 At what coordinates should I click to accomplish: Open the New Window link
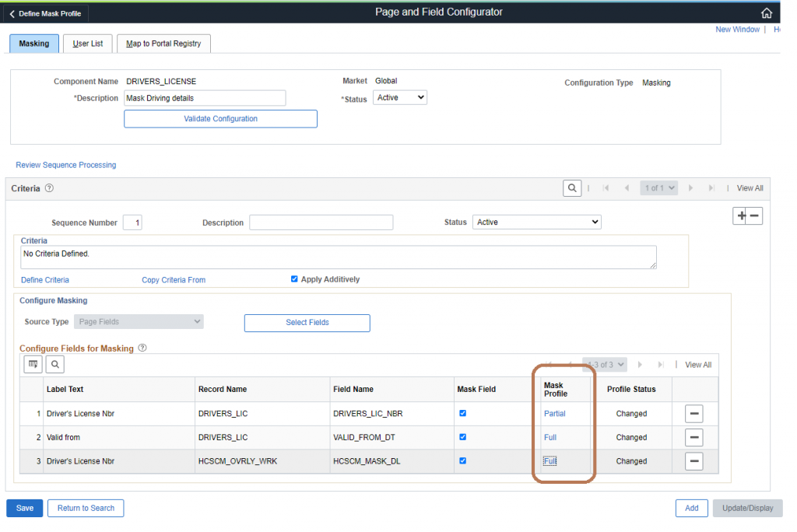tap(738, 30)
